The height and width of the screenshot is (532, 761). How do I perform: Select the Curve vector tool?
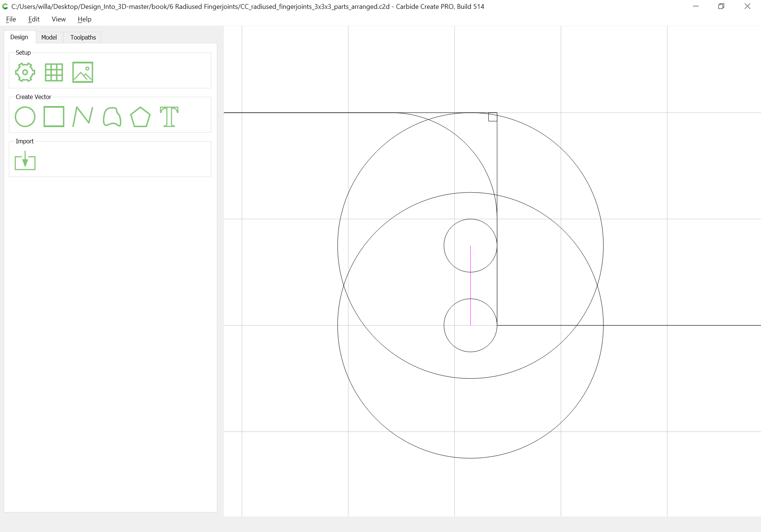pos(112,117)
